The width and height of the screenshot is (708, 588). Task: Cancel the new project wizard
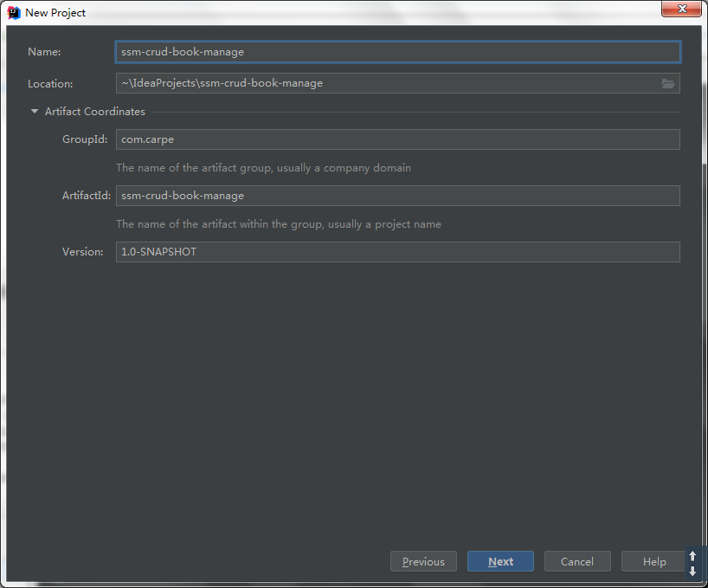tap(577, 561)
